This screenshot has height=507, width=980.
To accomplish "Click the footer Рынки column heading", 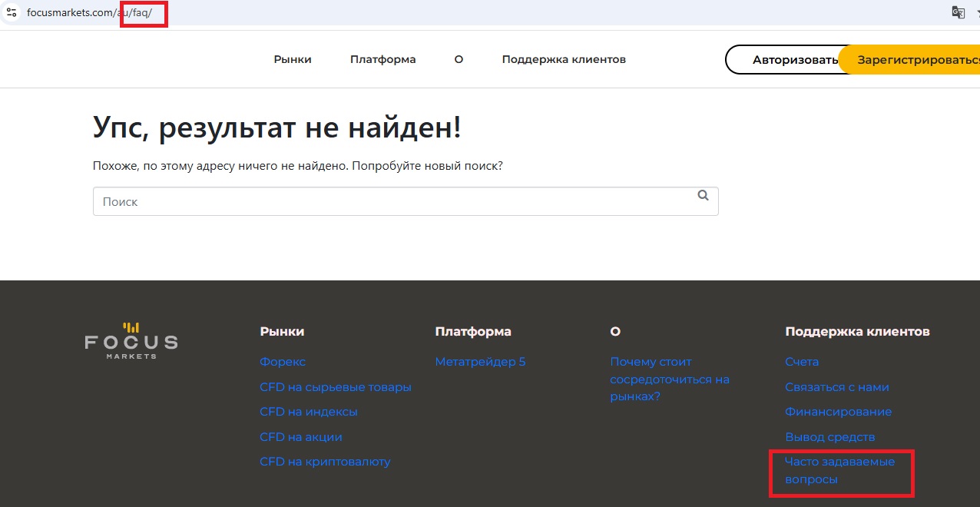I will click(x=282, y=332).
